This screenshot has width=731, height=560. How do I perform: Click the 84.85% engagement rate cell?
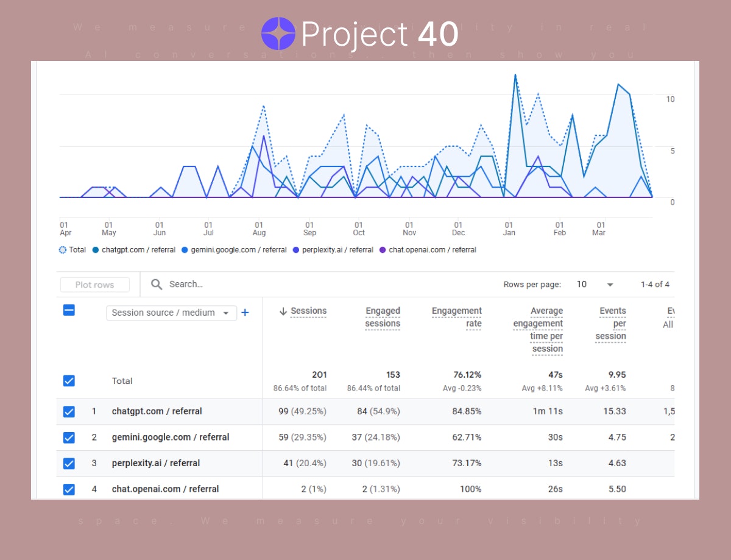(x=467, y=411)
